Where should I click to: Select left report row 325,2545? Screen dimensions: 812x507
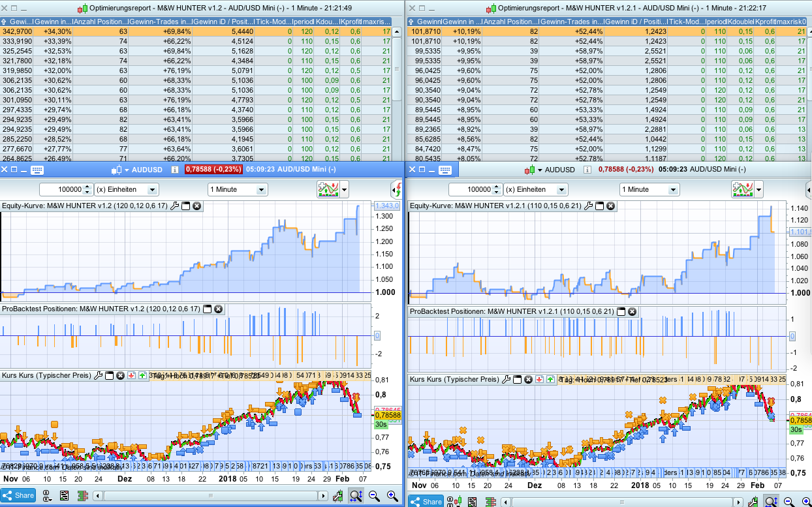click(x=196, y=50)
